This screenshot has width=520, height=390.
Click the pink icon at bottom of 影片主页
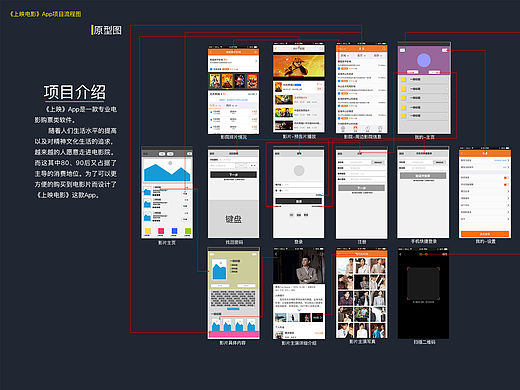tap(161, 231)
